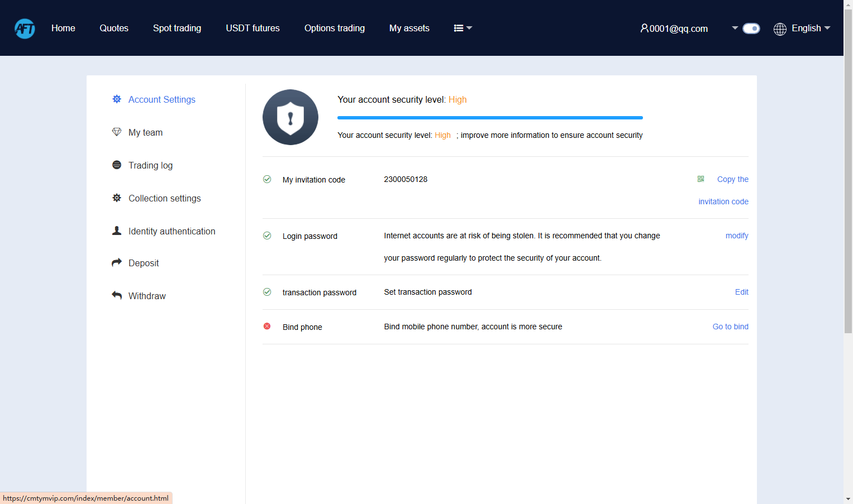Screen dimensions: 853x504
Task: Click the scrollbar up arrow
Action: (x=848, y=4)
